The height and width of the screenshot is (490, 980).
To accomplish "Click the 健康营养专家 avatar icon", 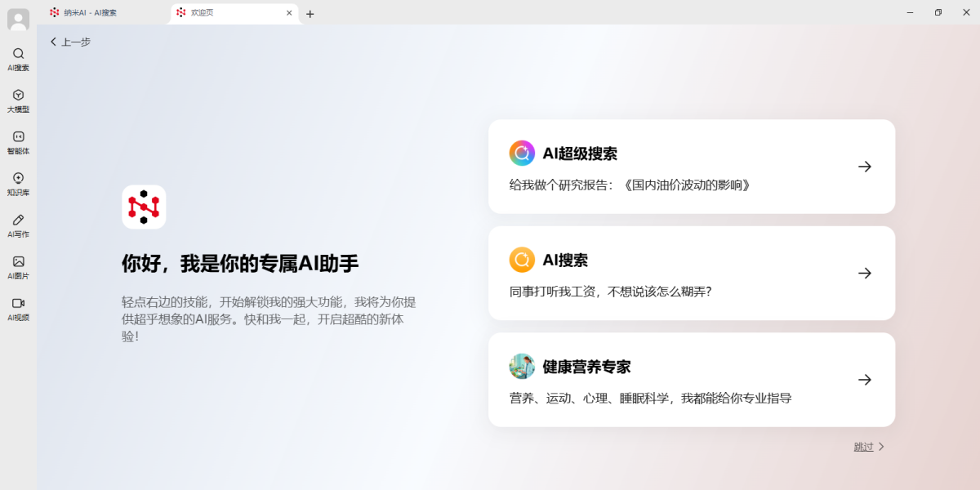I will [522, 366].
